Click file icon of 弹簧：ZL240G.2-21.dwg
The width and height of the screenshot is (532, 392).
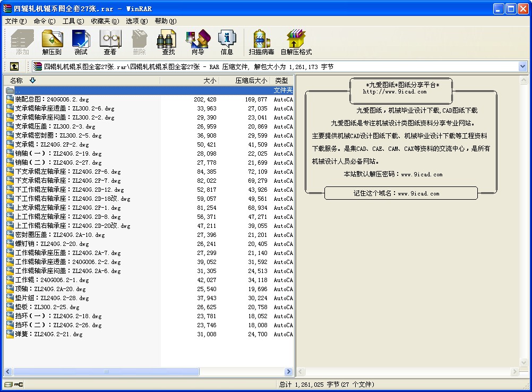click(10, 334)
